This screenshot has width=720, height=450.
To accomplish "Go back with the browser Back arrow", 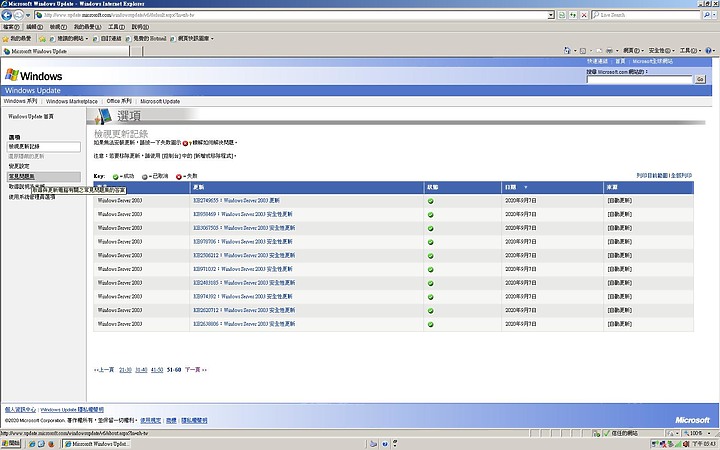I will (6, 15).
